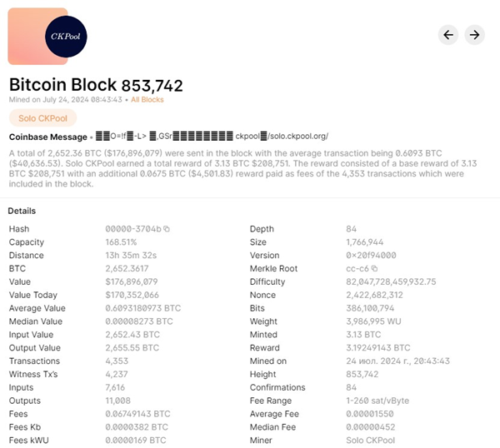Select the Merkle Root value cc-c6
The width and height of the screenshot is (500, 448).
pyautogui.click(x=357, y=269)
